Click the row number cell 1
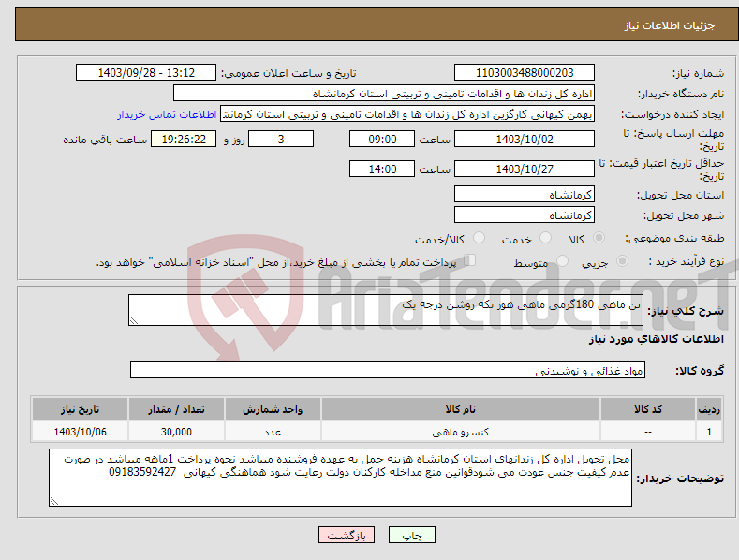739x560 pixels. pos(709,432)
